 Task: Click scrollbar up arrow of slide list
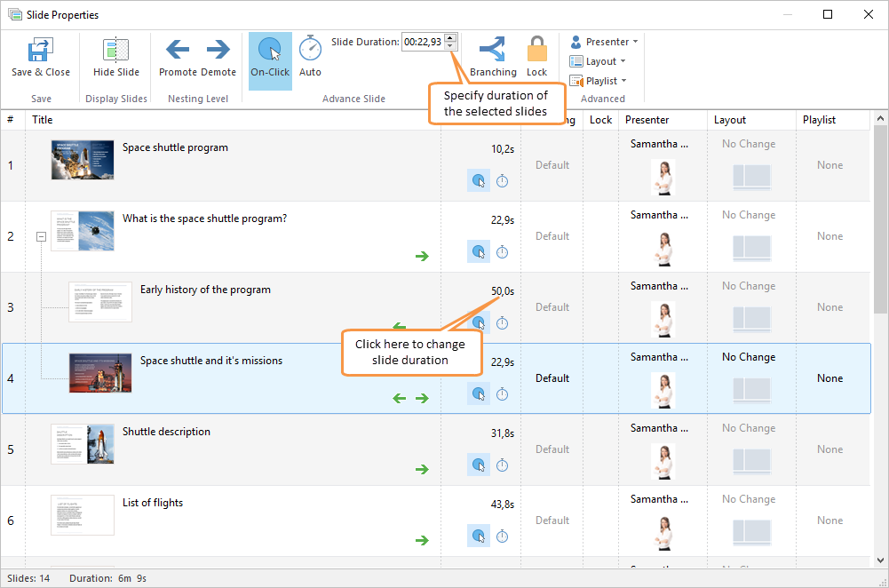(x=880, y=118)
